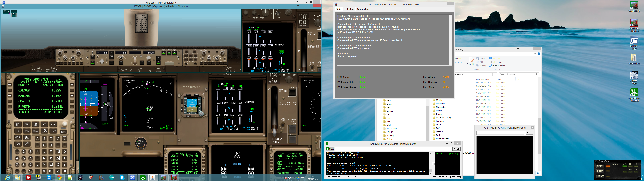644x181 pixels.
Task: Expand SquawkBox side panel arrow
Action: (433, 164)
